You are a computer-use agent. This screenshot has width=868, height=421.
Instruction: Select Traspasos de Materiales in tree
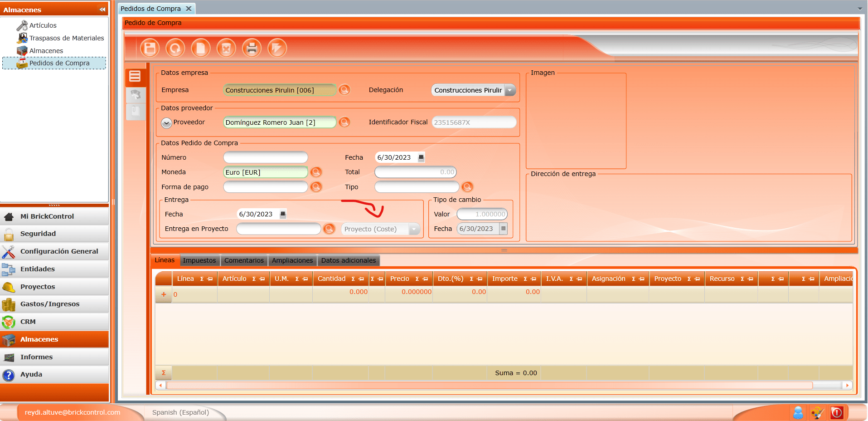(67, 38)
